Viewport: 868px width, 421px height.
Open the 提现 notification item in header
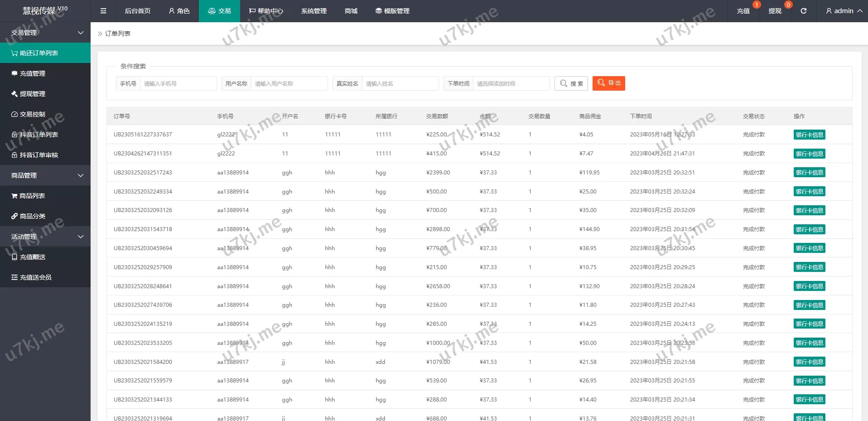(x=775, y=11)
